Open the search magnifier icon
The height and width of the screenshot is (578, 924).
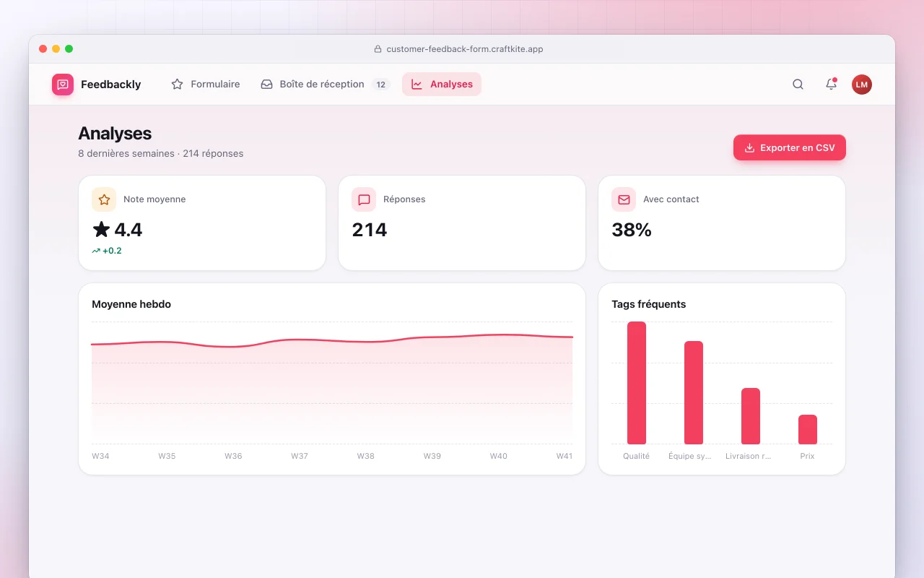point(798,85)
